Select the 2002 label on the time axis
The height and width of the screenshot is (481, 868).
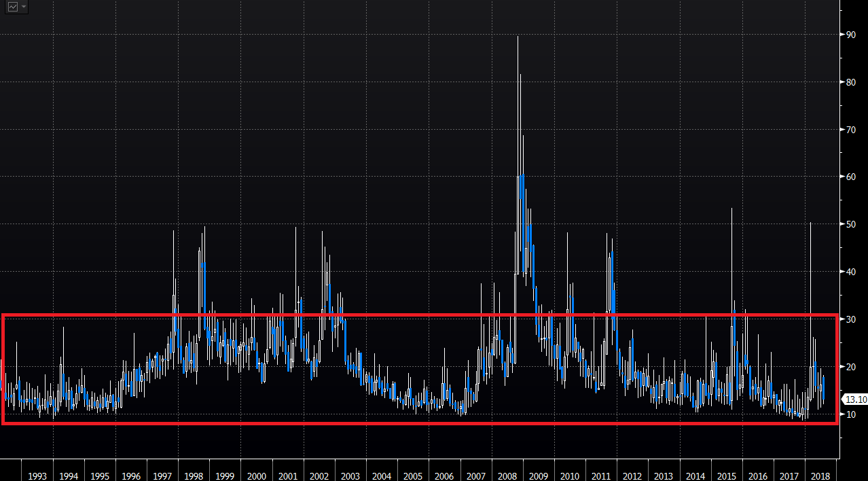tap(319, 477)
